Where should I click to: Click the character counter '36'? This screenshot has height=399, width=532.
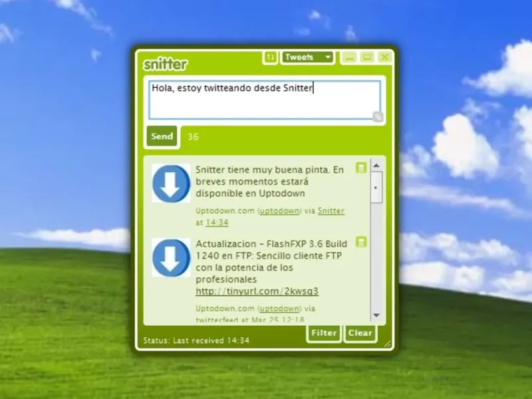[193, 137]
